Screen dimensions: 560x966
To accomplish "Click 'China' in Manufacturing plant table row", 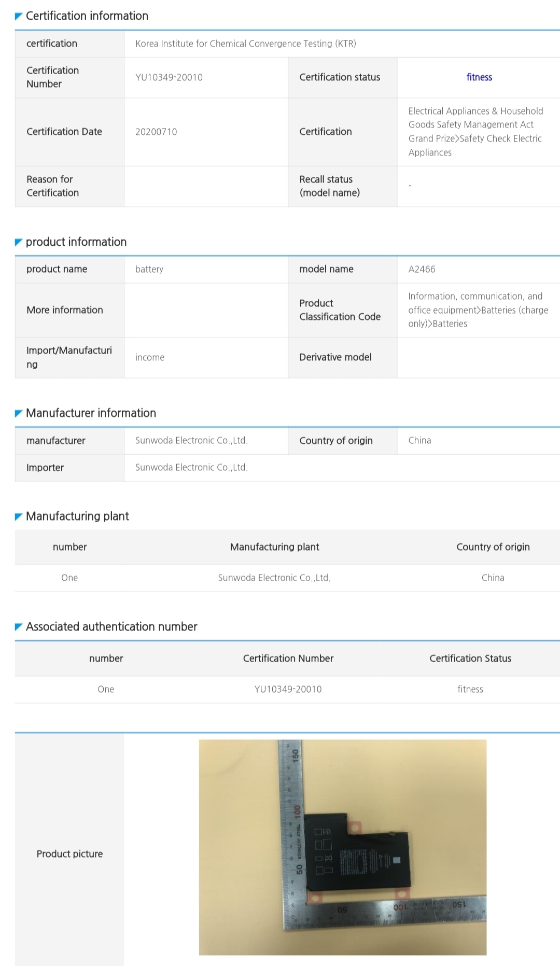I will coord(493,578).
